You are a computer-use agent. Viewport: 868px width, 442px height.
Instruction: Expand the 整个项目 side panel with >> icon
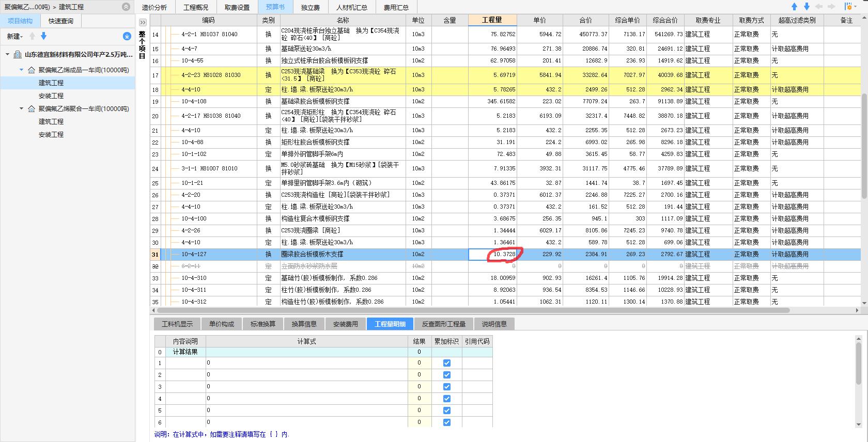(143, 23)
